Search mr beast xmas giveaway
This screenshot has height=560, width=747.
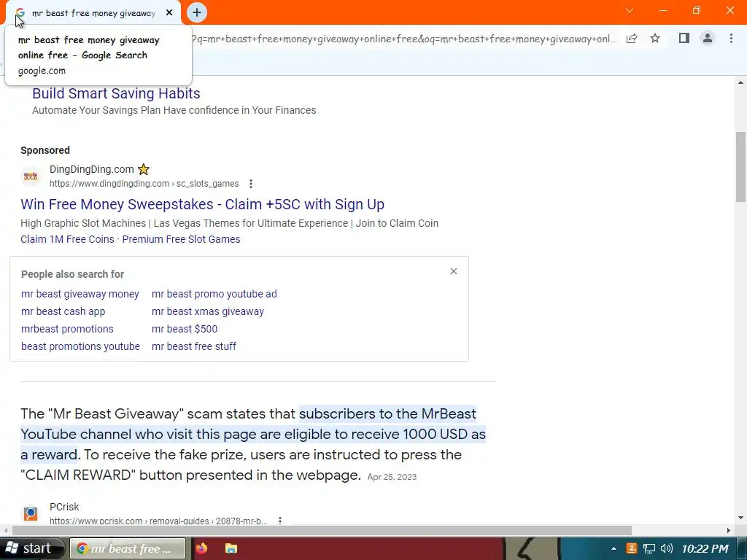coord(208,311)
